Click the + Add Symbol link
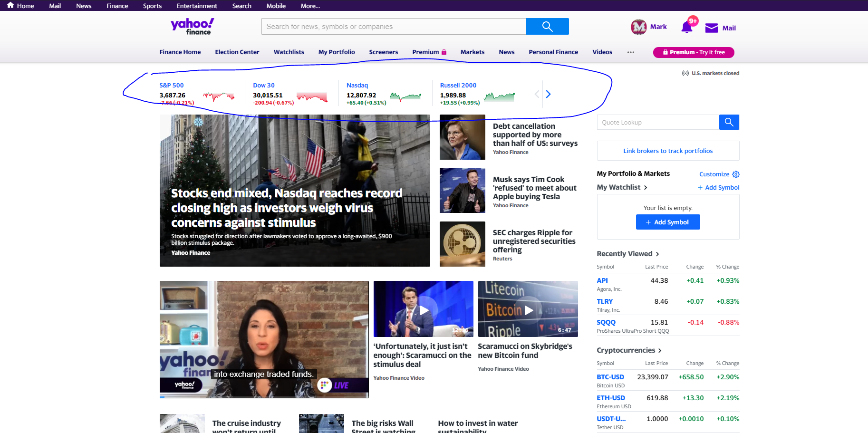 (x=718, y=188)
